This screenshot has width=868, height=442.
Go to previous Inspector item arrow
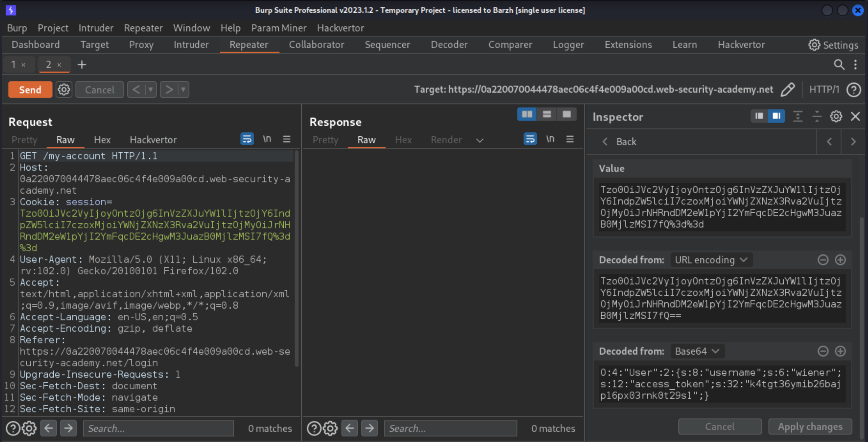click(829, 142)
